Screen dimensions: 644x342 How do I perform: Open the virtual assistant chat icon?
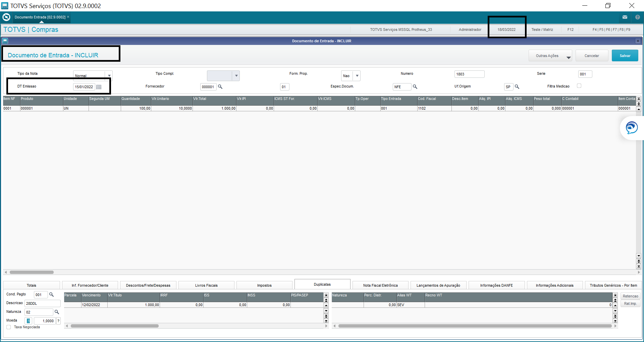pos(632,128)
